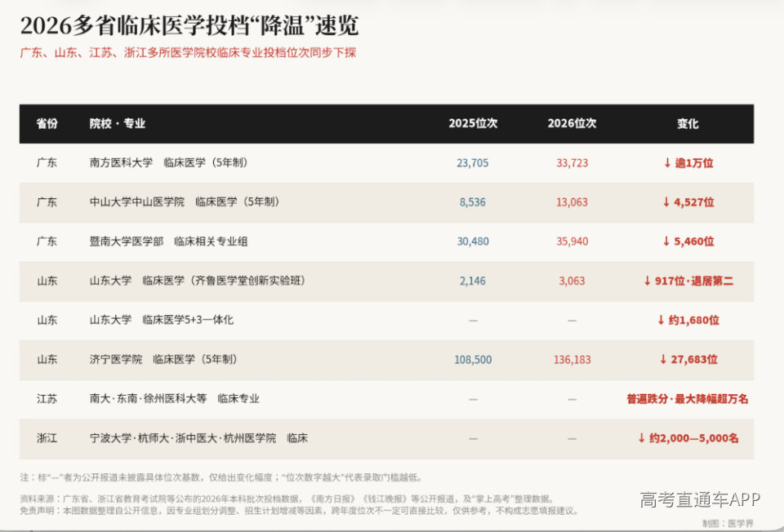This screenshot has width=784, height=532.
Task: Click the '免责声明' disclaimer line
Action: click(300, 511)
